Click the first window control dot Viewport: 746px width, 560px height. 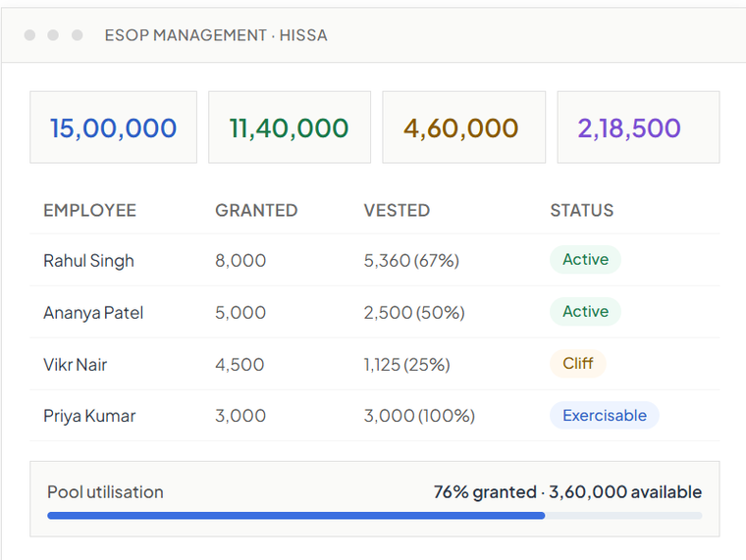click(29, 35)
